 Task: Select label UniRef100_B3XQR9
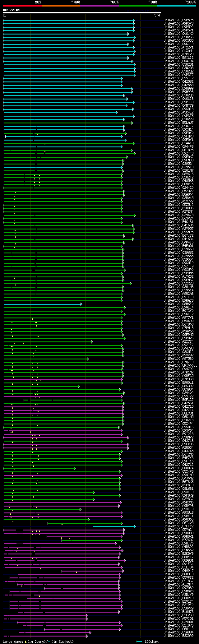[x=178, y=636]
